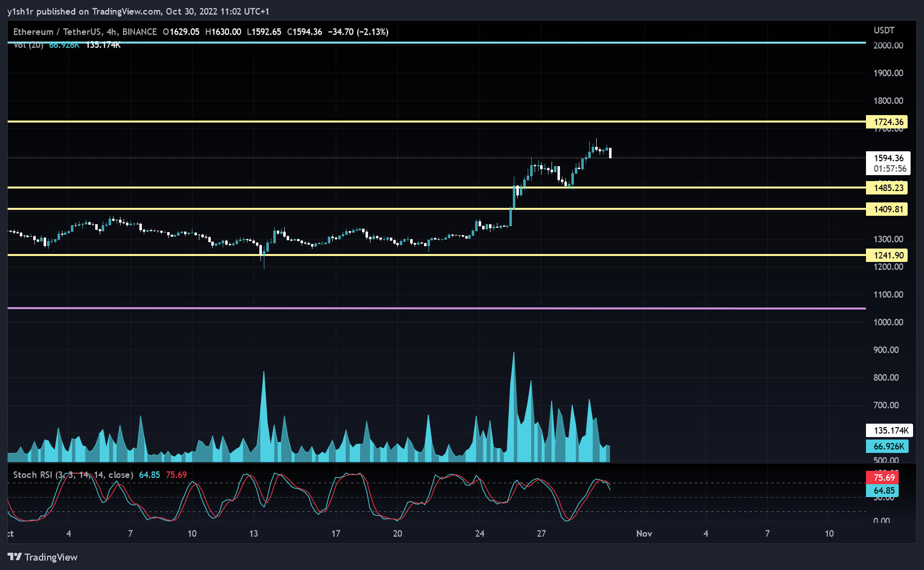Click the 1724.36 yellow price label
The image size is (924, 570).
click(887, 122)
